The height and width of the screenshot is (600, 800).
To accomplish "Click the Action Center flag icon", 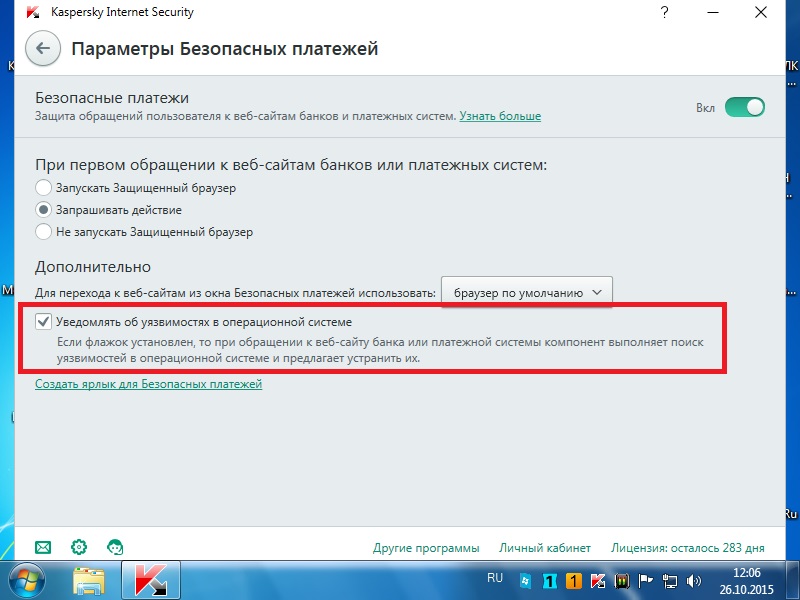I will click(x=646, y=581).
